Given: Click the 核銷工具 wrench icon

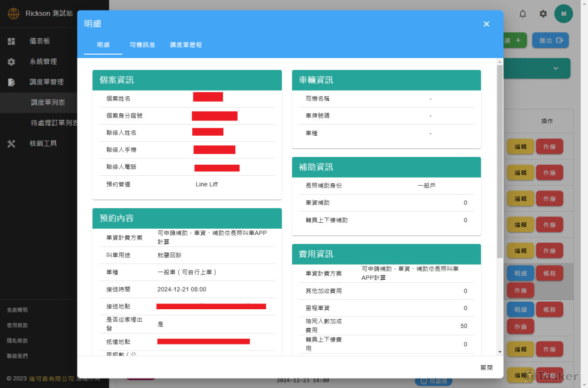Looking at the screenshot, I should pyautogui.click(x=11, y=143).
